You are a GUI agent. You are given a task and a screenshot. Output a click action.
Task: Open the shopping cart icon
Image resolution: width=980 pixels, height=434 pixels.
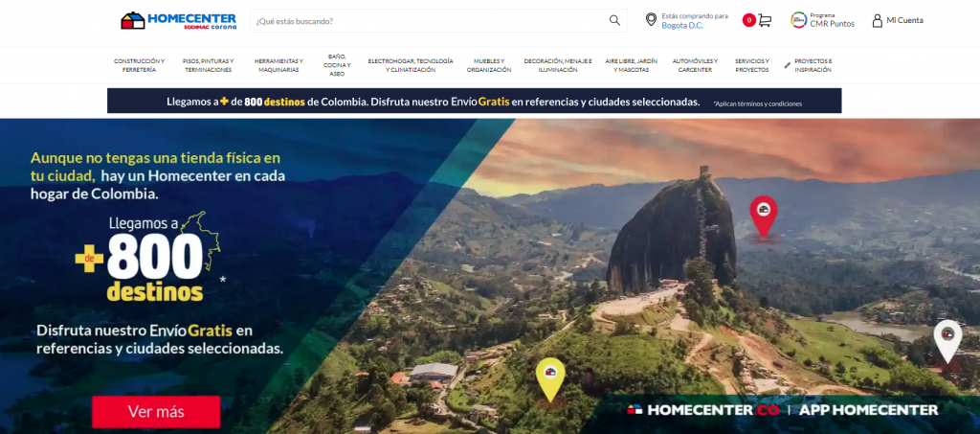(x=765, y=21)
